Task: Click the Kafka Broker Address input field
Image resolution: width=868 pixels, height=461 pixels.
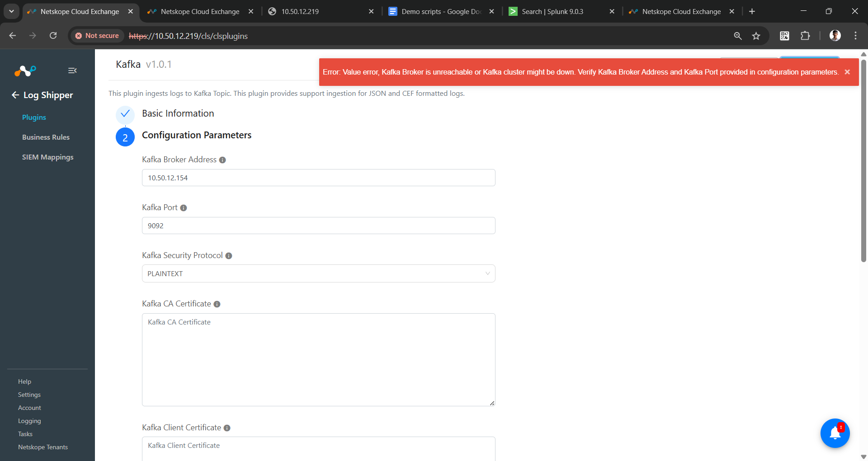Action: pyautogui.click(x=319, y=178)
